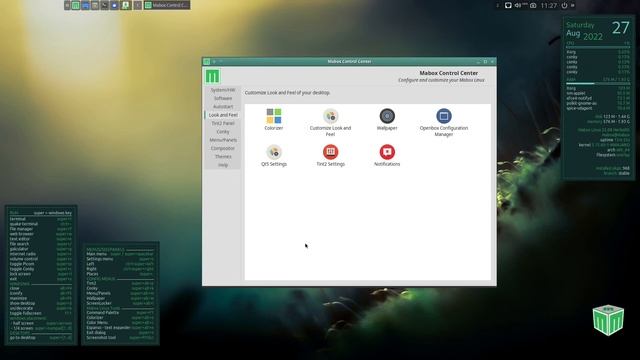Open the Compositor sidebar tab
The image size is (640, 360).
point(223,149)
